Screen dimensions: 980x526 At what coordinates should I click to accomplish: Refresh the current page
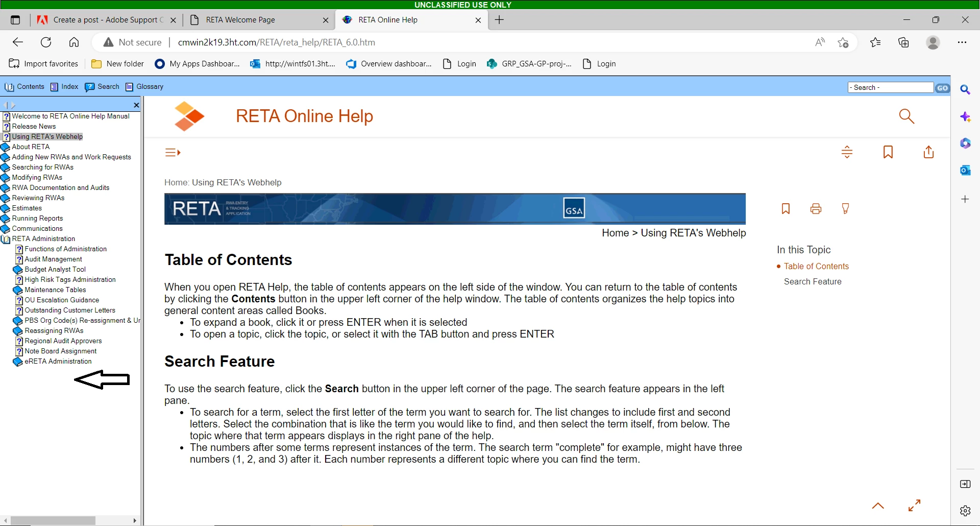(46, 42)
